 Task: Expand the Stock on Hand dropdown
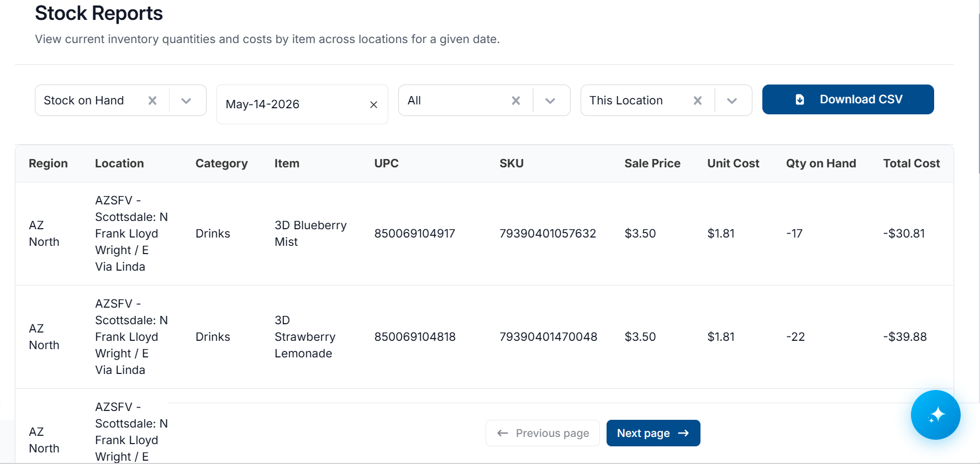pos(186,101)
